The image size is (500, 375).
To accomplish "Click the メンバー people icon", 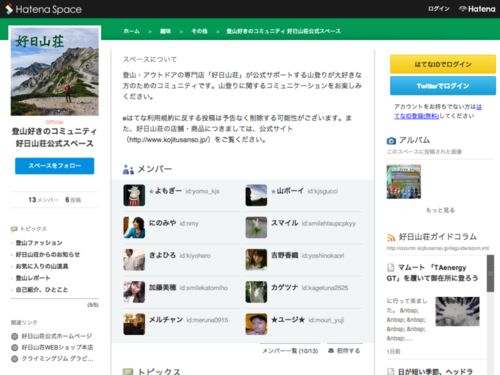I will pos(128,169).
